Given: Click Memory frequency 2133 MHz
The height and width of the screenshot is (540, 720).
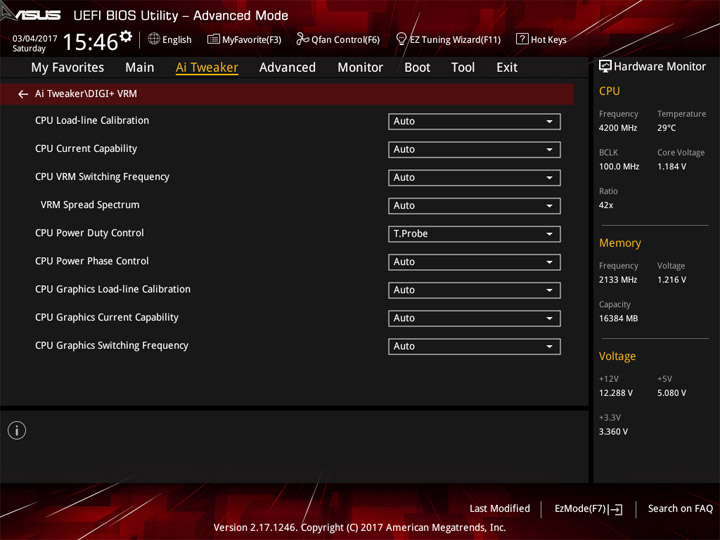Looking at the screenshot, I should [618, 280].
